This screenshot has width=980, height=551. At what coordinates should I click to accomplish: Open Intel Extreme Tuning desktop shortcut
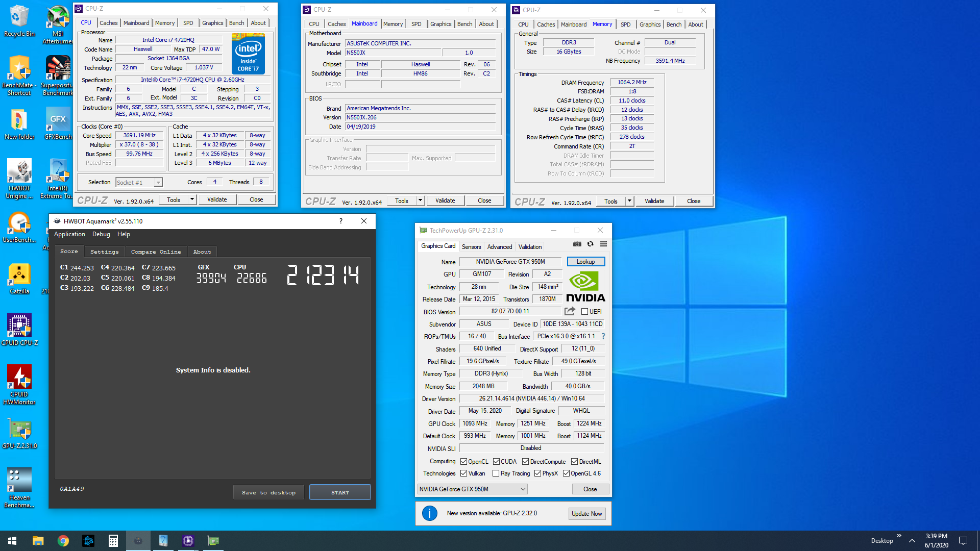click(x=58, y=179)
